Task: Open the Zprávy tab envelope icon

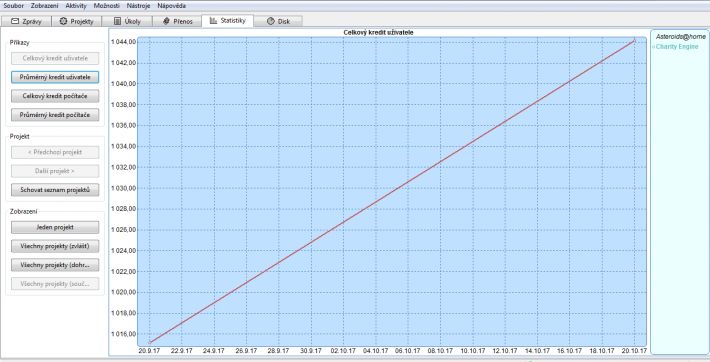Action: [x=15, y=21]
